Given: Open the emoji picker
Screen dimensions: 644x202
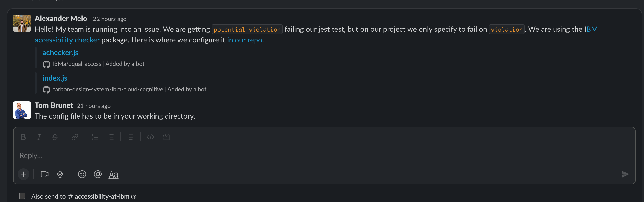Looking at the screenshot, I should [x=82, y=174].
